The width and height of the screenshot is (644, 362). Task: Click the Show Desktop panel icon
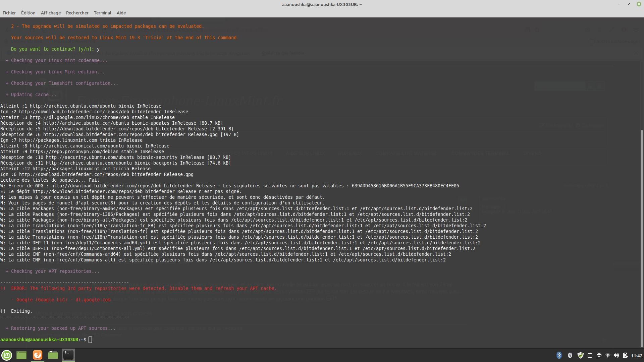[21, 355]
